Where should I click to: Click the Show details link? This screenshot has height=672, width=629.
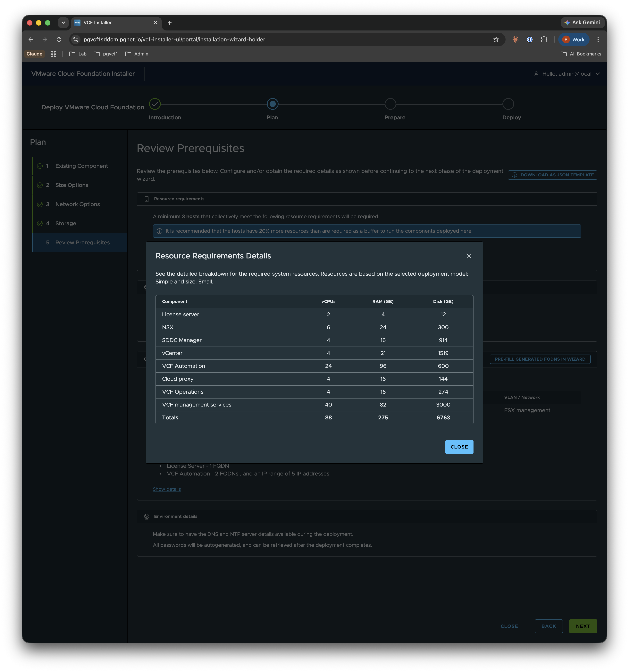pyautogui.click(x=167, y=489)
